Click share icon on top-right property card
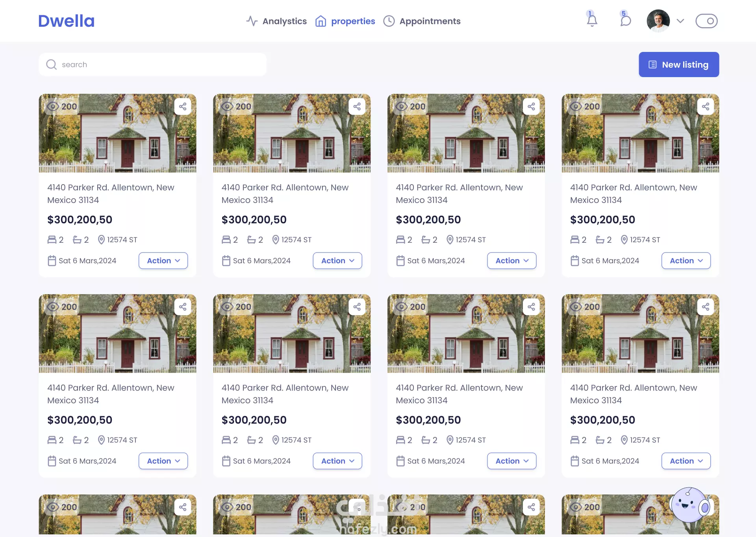The image size is (756, 537). [x=705, y=107]
